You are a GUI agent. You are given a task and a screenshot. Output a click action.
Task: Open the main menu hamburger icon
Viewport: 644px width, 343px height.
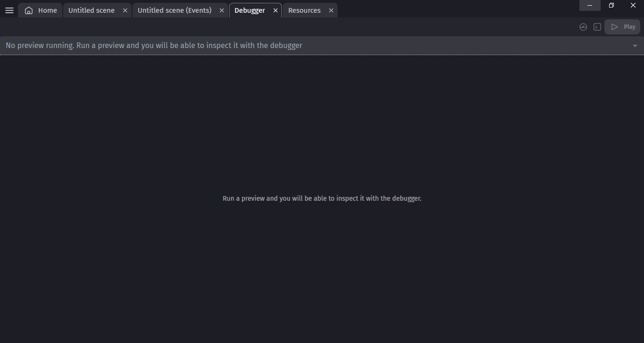9,10
